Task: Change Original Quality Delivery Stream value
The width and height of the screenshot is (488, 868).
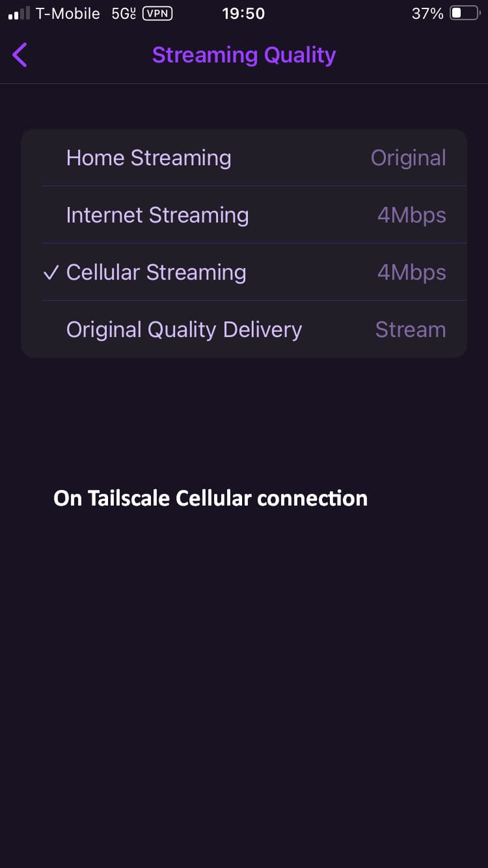Action: [410, 330]
